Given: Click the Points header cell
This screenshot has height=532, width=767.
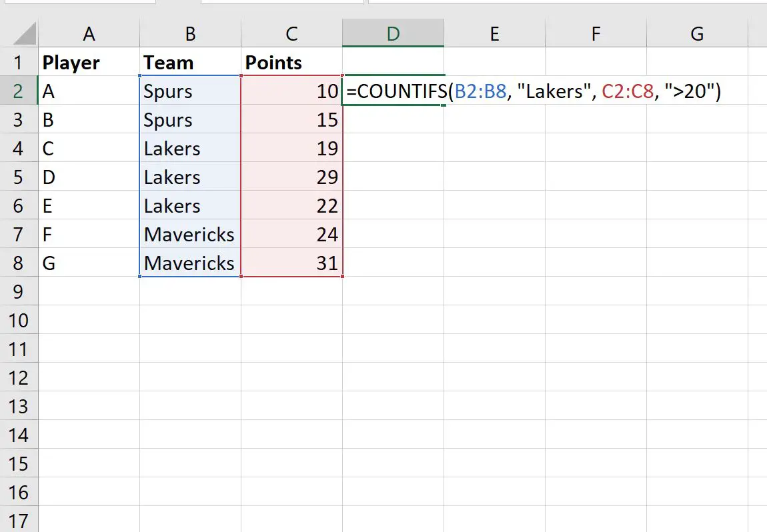Looking at the screenshot, I should [291, 63].
